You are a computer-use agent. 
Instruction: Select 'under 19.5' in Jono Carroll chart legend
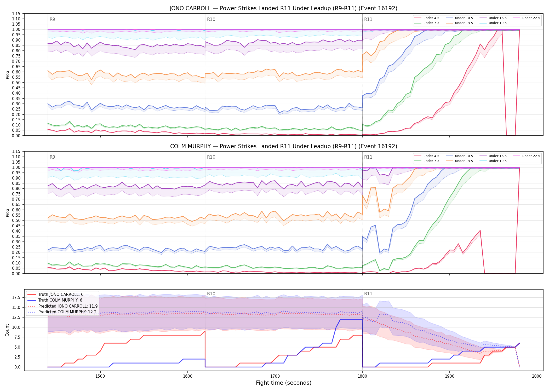[x=493, y=23]
